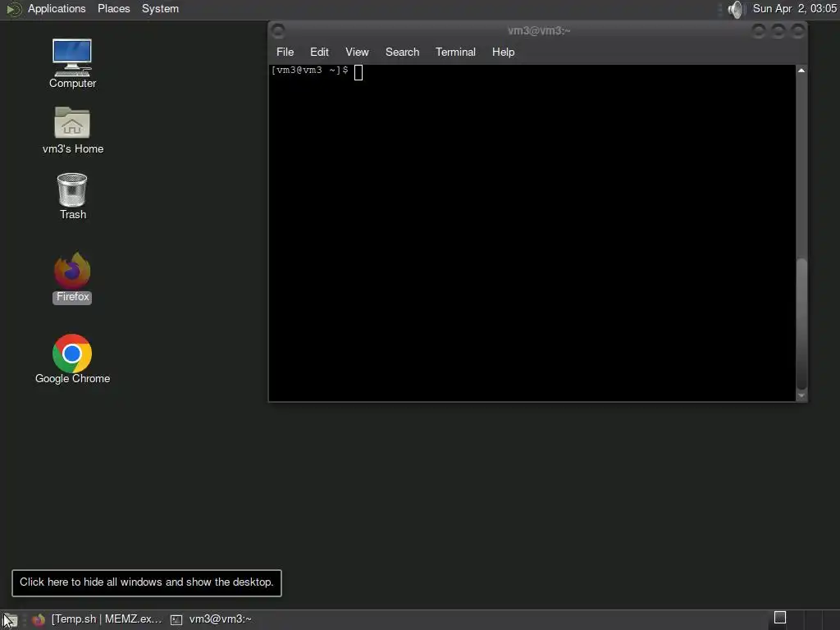Open the System menu
Screen dimensions: 840x630
tap(160, 8)
